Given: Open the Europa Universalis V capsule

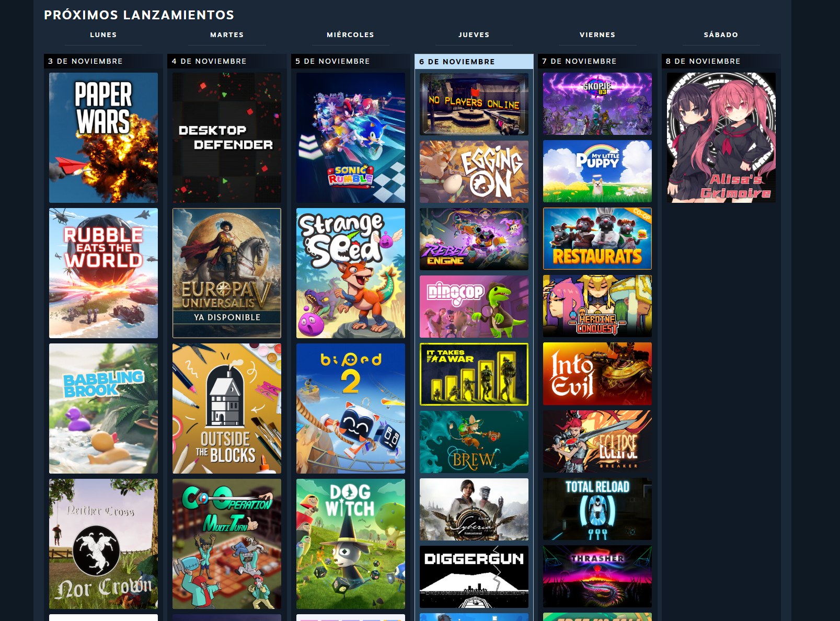Looking at the screenshot, I should click(x=227, y=273).
